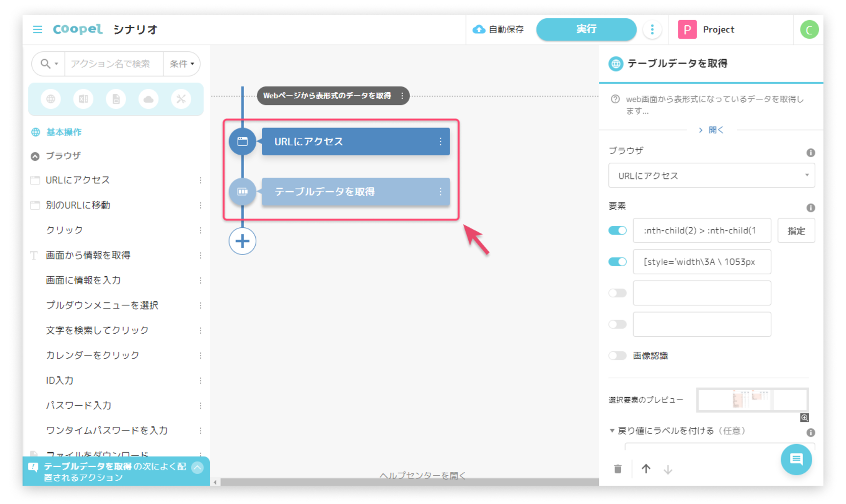Screen dimensions: 846x504
Task: Open the ブラウザ URLにアクセス dropdown
Action: [x=711, y=175]
